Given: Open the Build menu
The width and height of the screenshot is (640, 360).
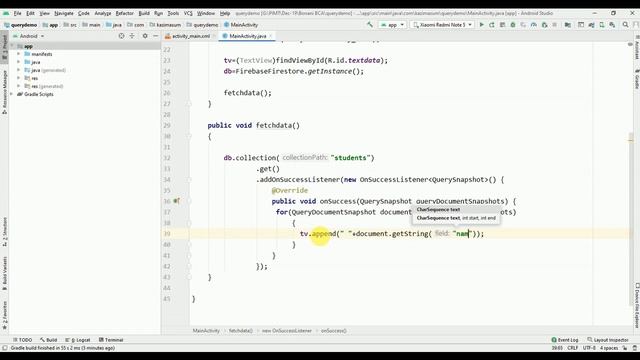Looking at the screenshot, I should click(144, 13).
